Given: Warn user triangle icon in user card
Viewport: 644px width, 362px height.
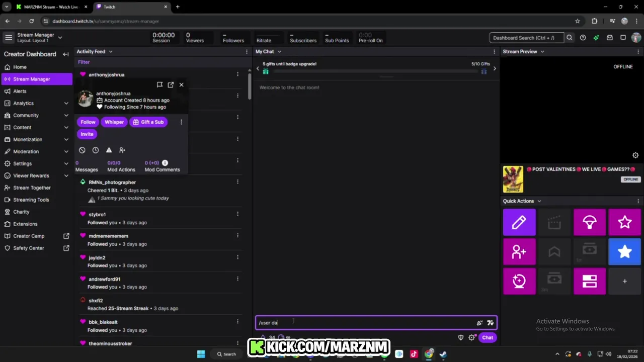Looking at the screenshot, I should click(x=109, y=150).
